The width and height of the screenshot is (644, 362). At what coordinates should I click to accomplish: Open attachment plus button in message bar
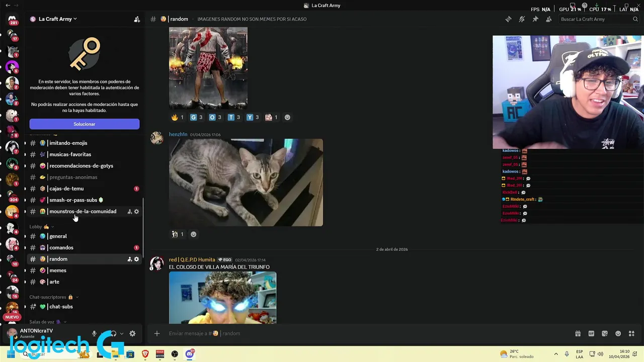(x=157, y=333)
